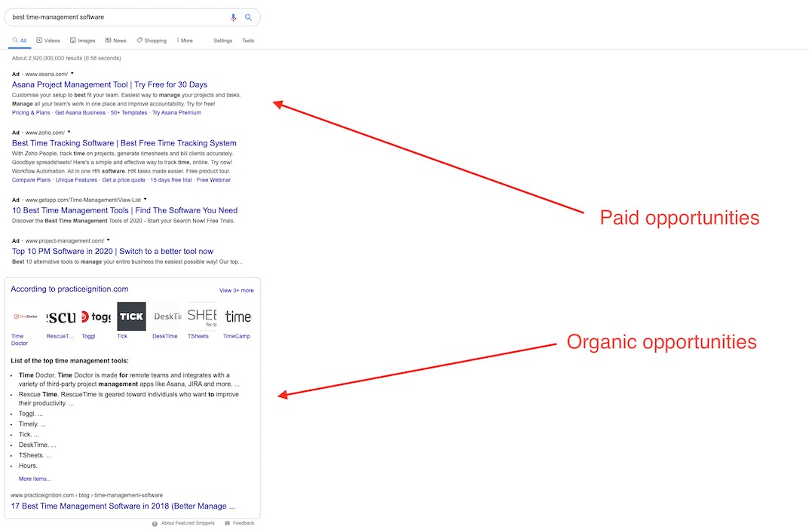Screen dimensions: 809x532
Task: Click the About Featured Snippets link
Action: (x=188, y=523)
